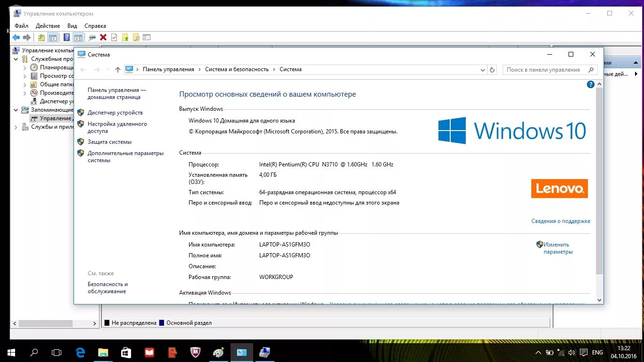Open Windows Start menu
The width and height of the screenshot is (644, 362).
[x=11, y=352]
